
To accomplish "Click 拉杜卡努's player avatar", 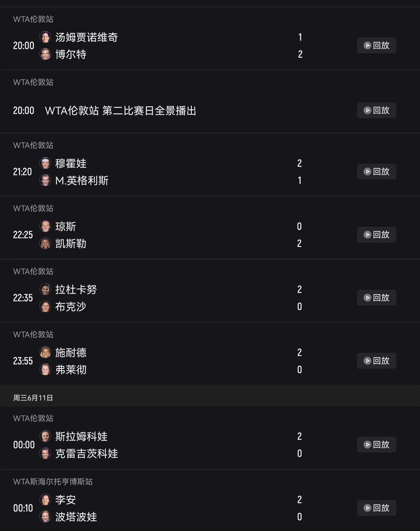I will coord(45,289).
